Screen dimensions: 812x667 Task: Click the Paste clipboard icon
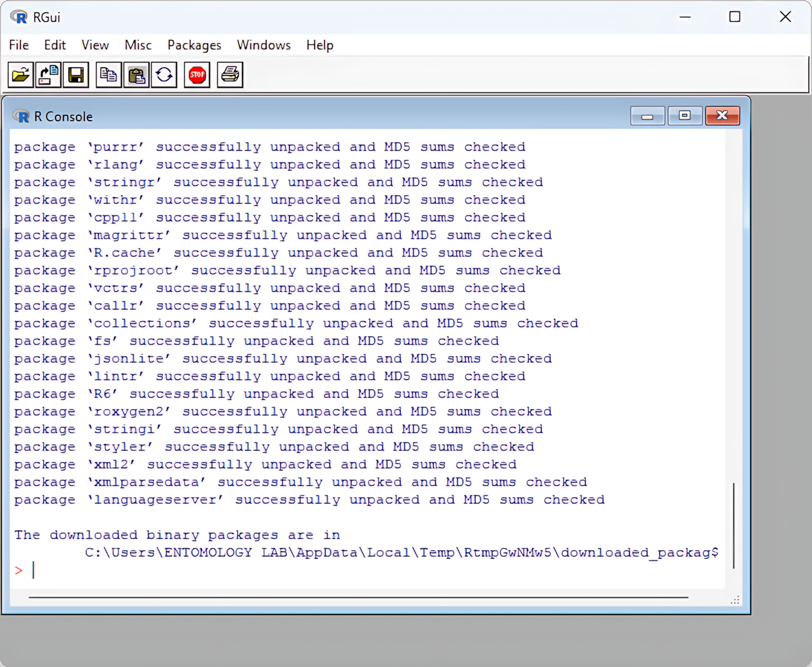pos(136,74)
